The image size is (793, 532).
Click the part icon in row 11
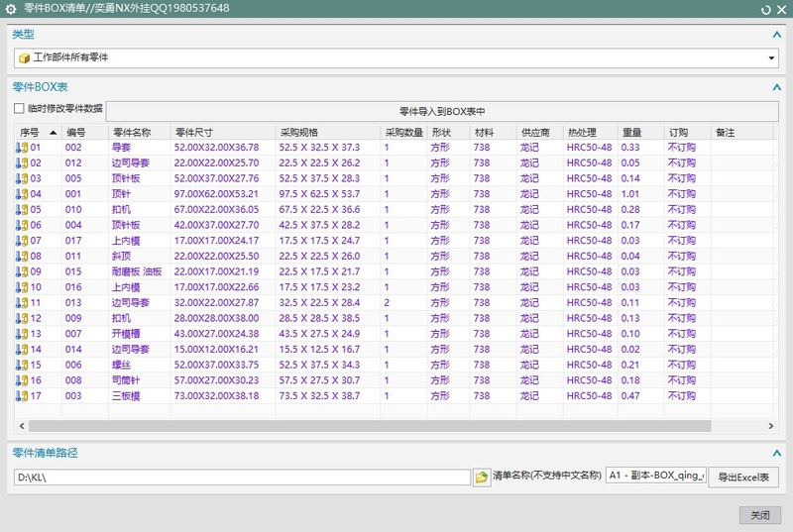[x=22, y=303]
